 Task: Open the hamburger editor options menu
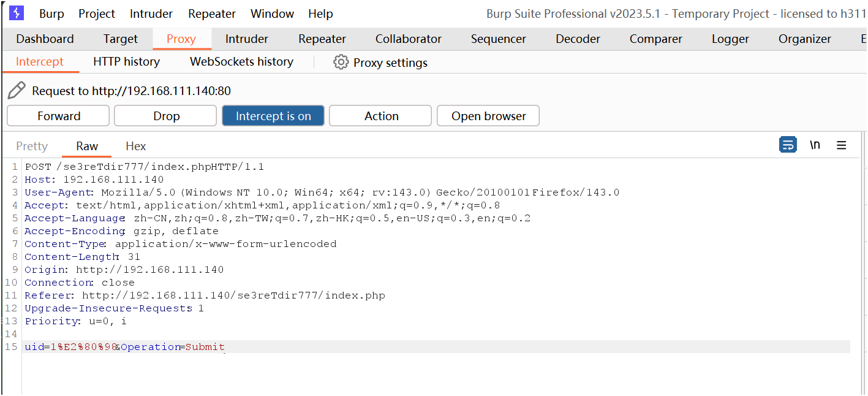point(841,145)
